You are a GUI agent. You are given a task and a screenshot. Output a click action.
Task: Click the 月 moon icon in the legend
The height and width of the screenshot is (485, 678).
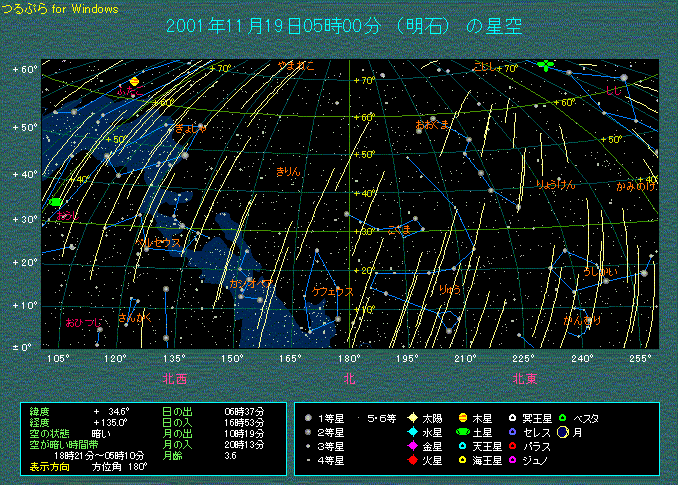coord(563,431)
